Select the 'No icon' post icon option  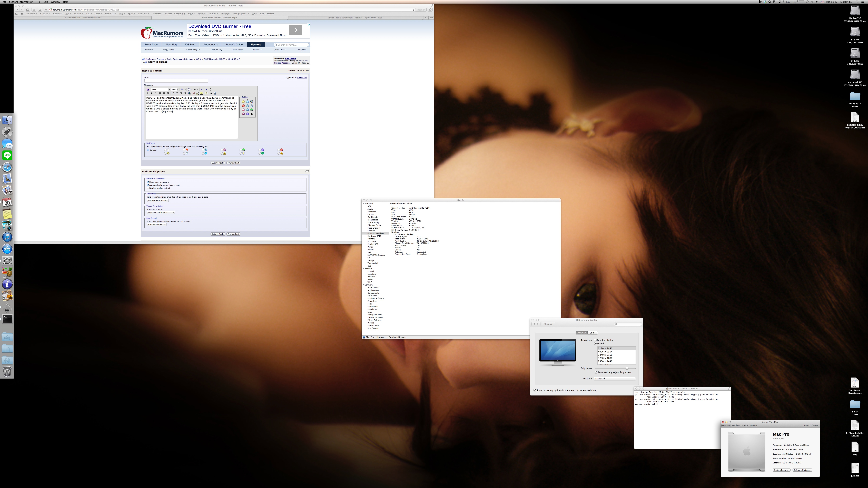coord(148,150)
